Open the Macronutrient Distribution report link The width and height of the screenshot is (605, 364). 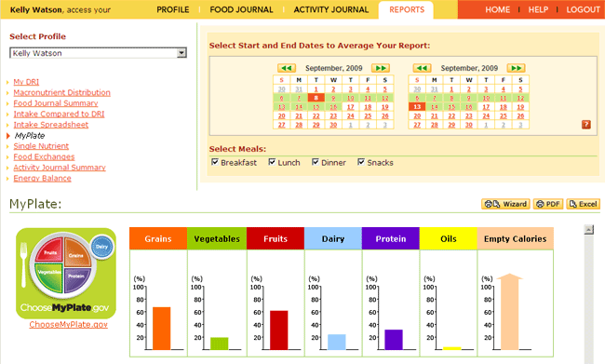61,93
